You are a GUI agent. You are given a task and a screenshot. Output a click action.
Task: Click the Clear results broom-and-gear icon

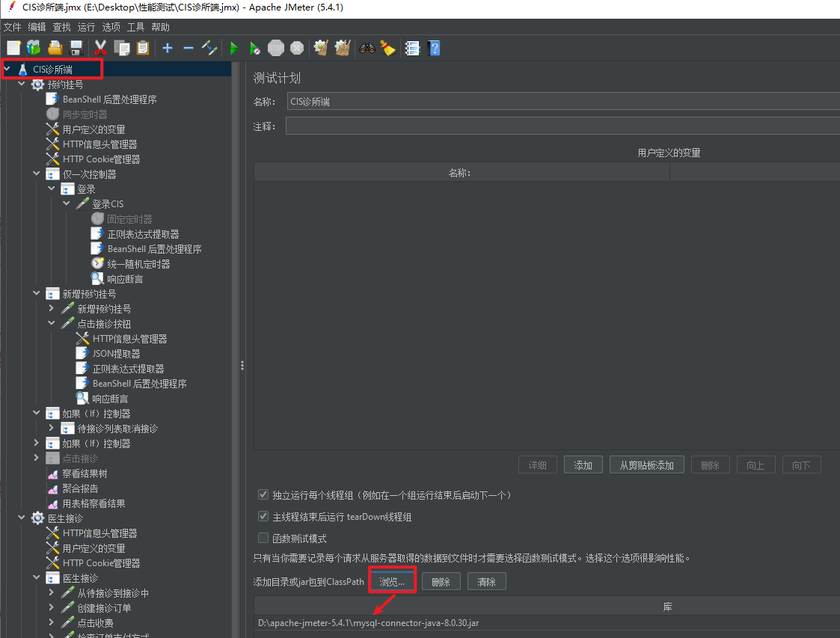tap(321, 48)
